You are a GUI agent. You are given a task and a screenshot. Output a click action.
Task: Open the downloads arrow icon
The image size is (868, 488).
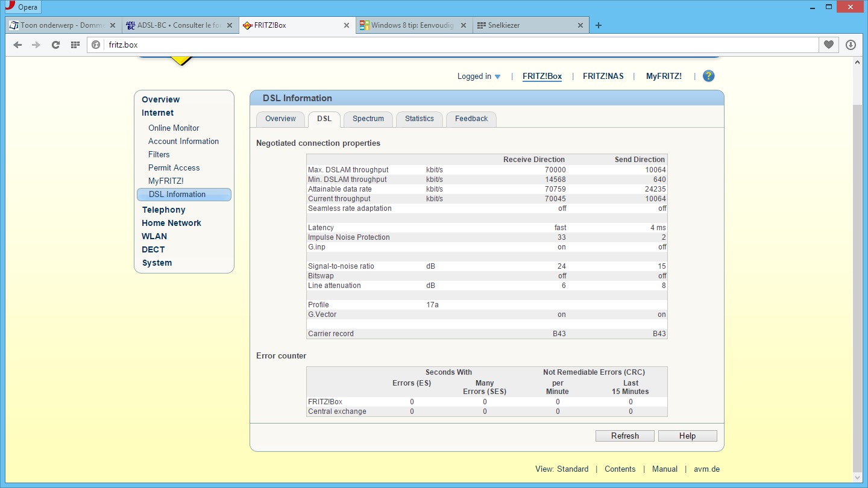[851, 45]
